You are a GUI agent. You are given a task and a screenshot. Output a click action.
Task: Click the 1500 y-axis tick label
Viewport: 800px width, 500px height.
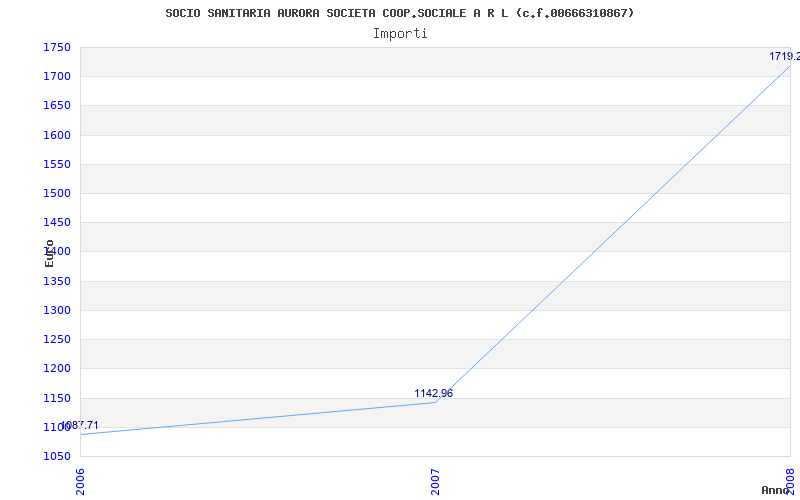coord(57,193)
